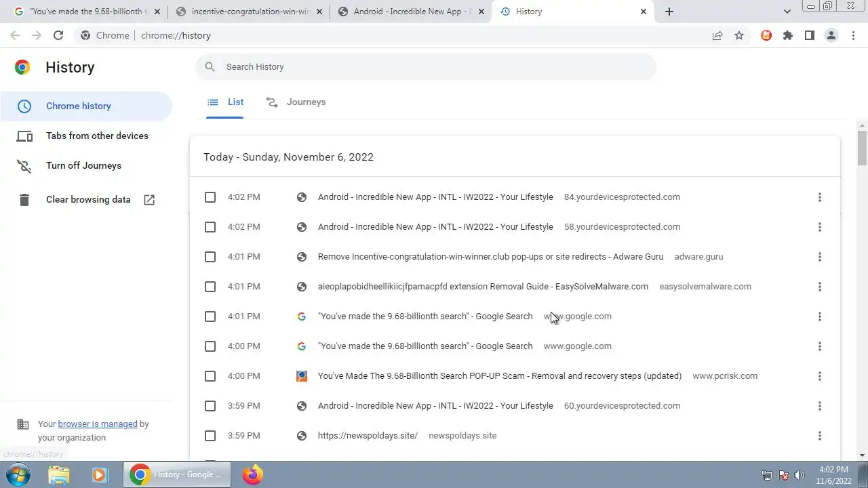Viewport: 868px width, 488px height.
Task: Reload the page with the refresh icon
Action: point(58,35)
